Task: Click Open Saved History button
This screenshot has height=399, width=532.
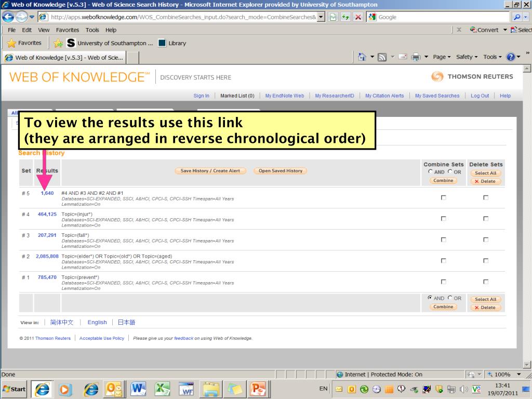Action: (280, 170)
